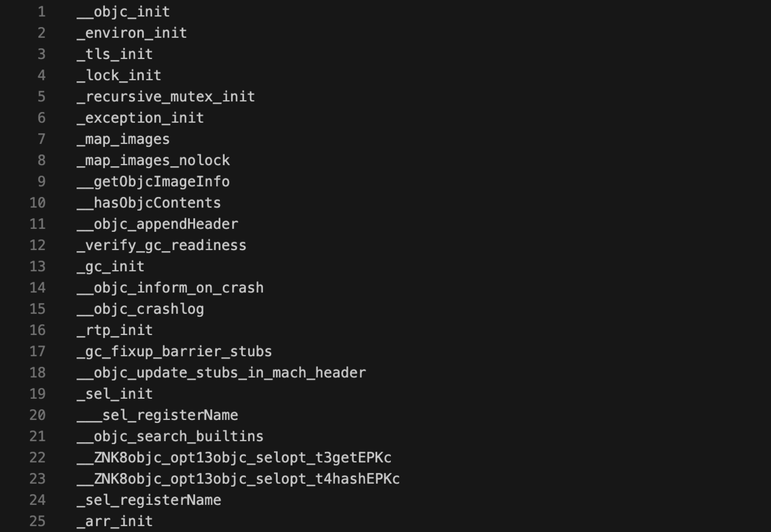Click the __objc_inform_on_crash line
This screenshot has width=771, height=532.
170,287
